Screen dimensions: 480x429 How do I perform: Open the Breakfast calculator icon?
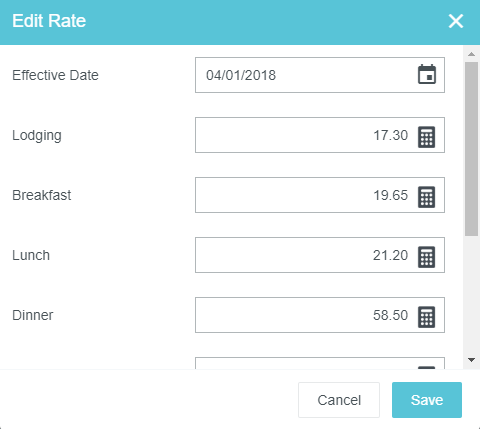(x=427, y=196)
